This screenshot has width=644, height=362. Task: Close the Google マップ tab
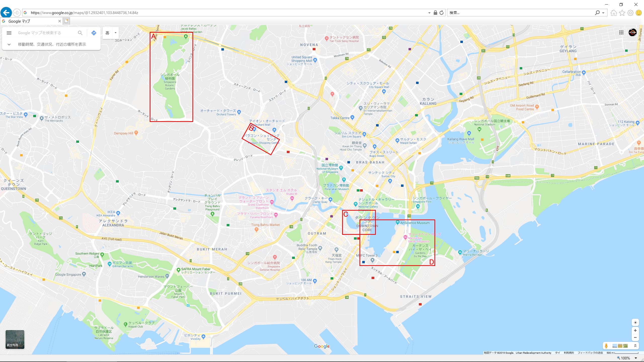pos(59,21)
